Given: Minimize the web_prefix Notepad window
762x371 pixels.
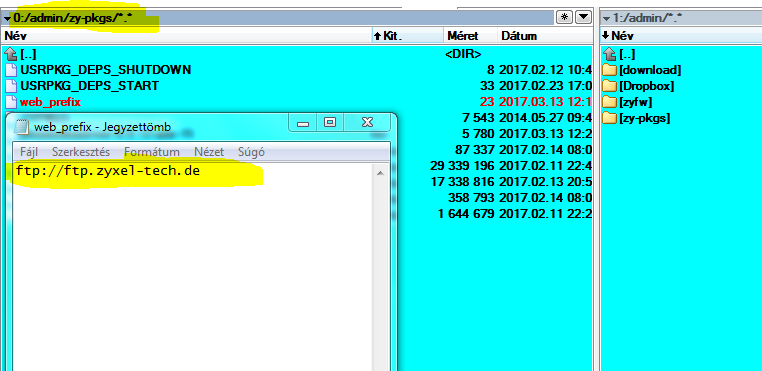Looking at the screenshot, I should (x=303, y=123).
